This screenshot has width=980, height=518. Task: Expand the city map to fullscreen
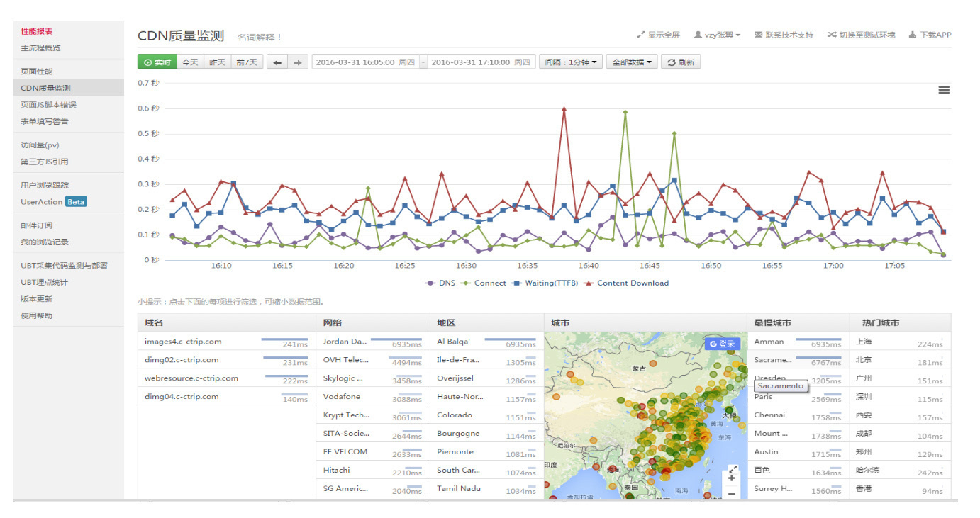tap(733, 468)
